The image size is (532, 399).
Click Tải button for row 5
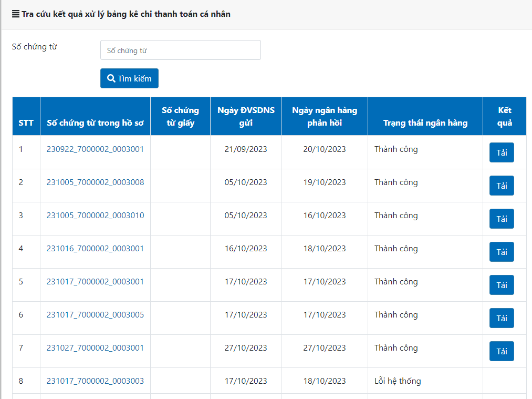point(502,285)
